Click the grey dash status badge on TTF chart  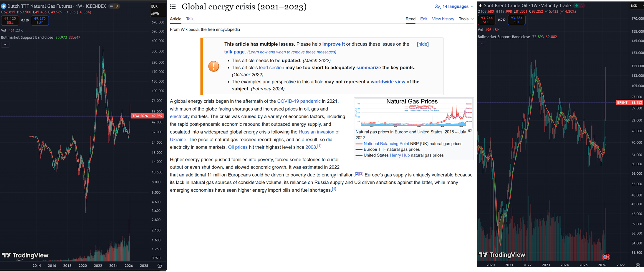pos(112,6)
